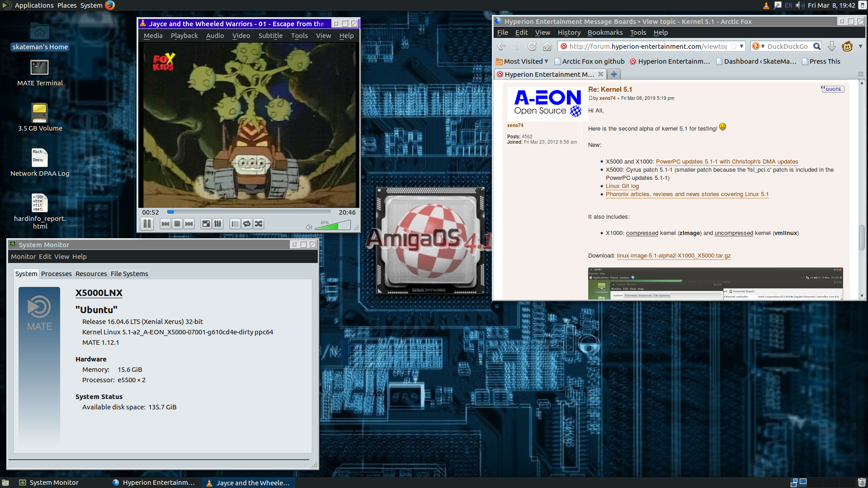Switch to File Systems tab
Viewport: 868px width, 488px height.
click(129, 274)
